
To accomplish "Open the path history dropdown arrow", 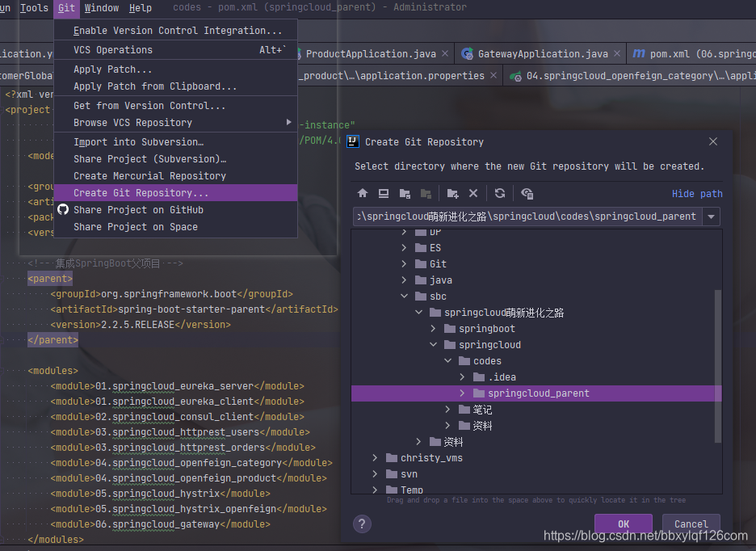I will [711, 217].
